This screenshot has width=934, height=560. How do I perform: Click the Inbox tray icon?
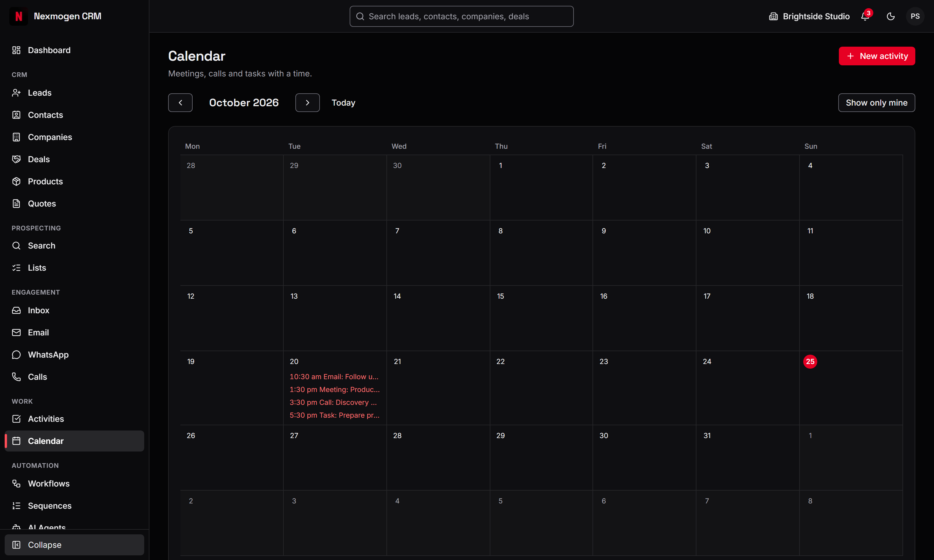click(16, 311)
